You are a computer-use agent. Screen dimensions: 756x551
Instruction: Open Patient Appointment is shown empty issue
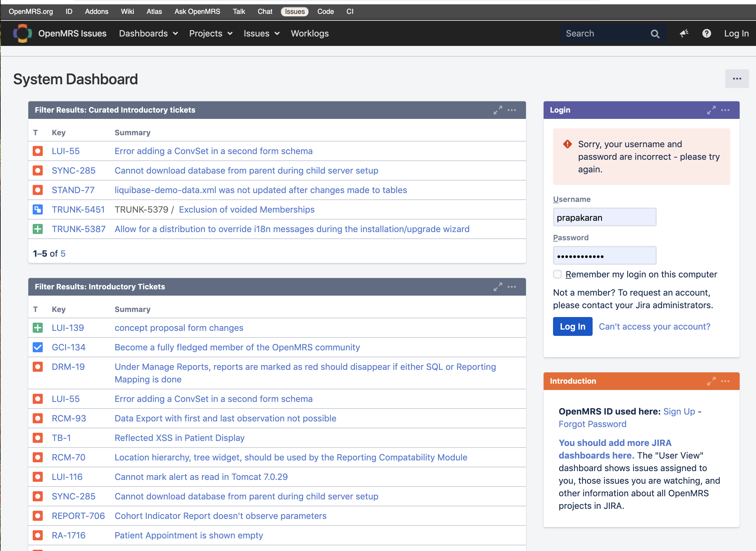189,535
